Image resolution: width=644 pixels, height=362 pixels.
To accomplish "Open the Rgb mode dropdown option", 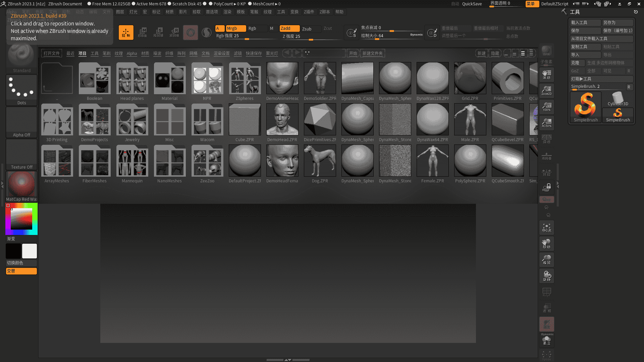I will [257, 28].
